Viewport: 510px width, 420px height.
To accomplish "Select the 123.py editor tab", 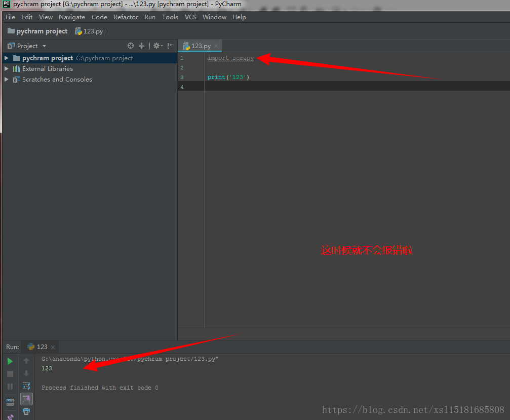I will tap(201, 46).
